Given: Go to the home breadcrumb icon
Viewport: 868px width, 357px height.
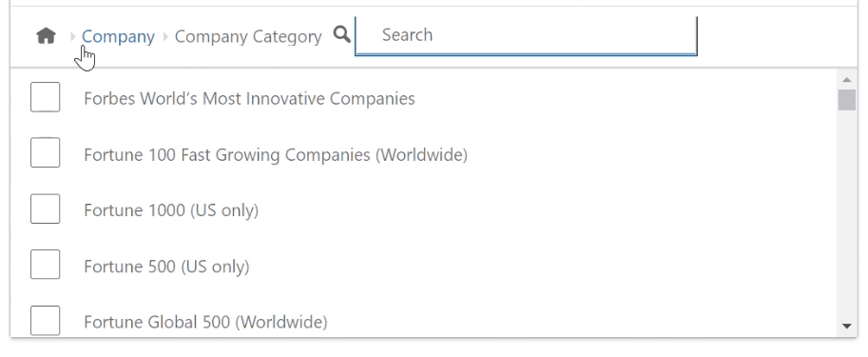Looking at the screenshot, I should 46,36.
